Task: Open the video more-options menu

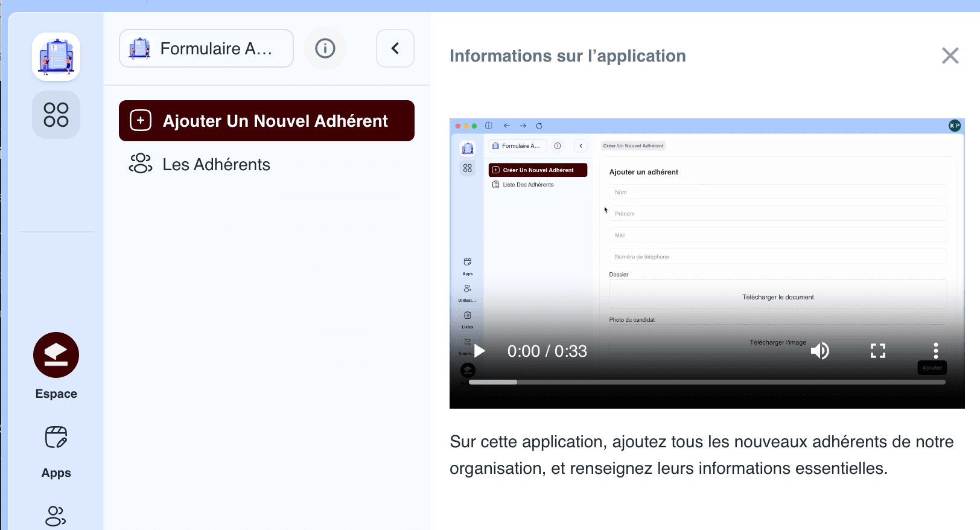Action: [936, 351]
